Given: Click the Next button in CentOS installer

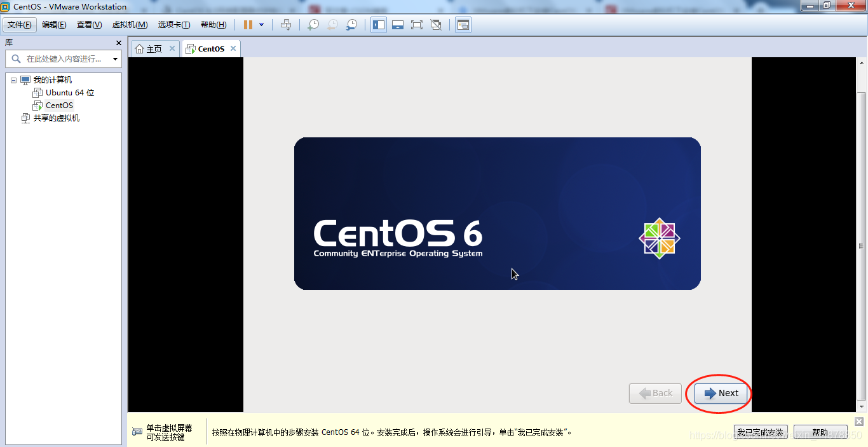Looking at the screenshot, I should click(x=721, y=393).
